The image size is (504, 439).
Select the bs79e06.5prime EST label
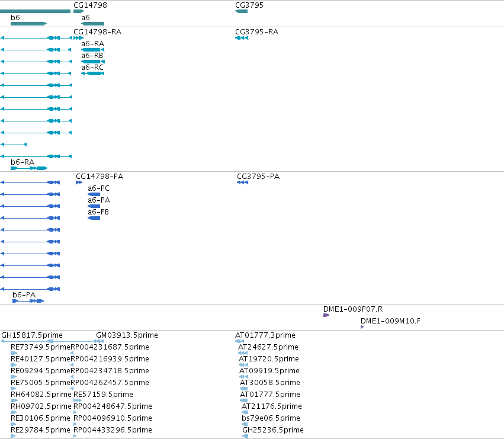click(x=271, y=419)
